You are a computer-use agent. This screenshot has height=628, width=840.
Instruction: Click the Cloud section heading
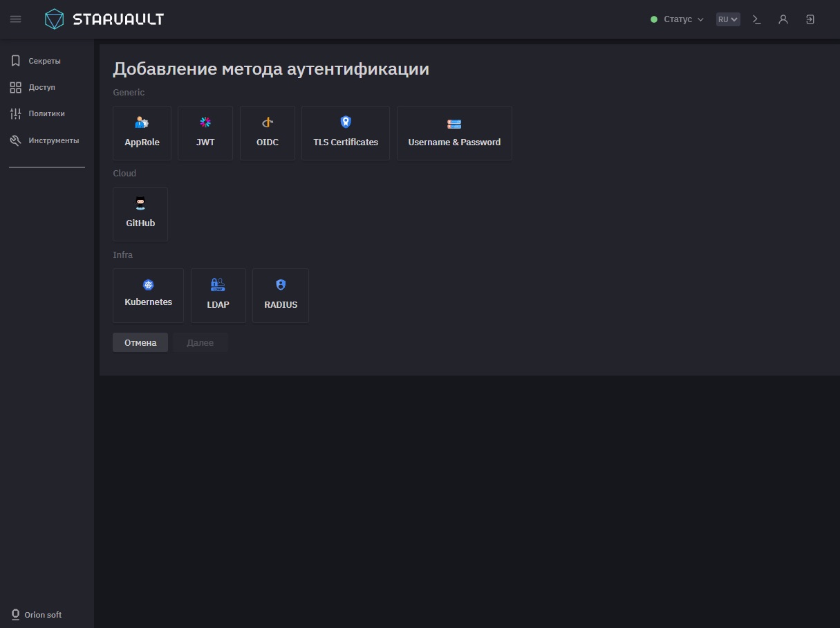click(x=124, y=173)
